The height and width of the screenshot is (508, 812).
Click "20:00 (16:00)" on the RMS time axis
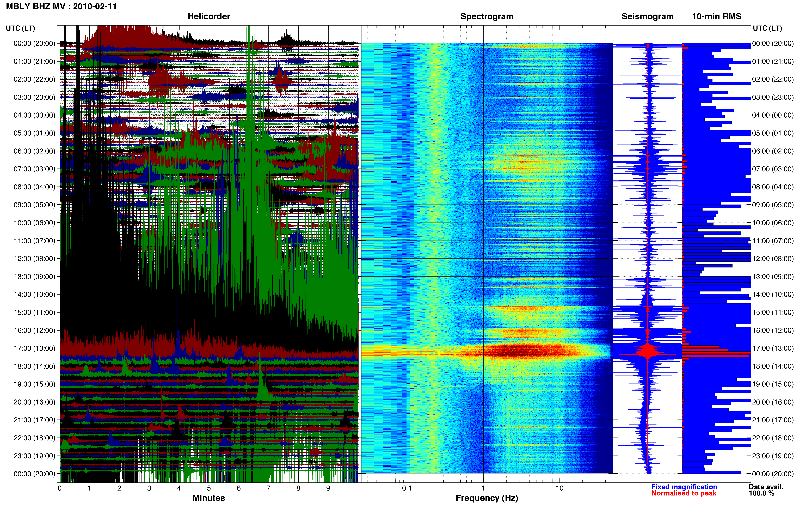click(773, 402)
